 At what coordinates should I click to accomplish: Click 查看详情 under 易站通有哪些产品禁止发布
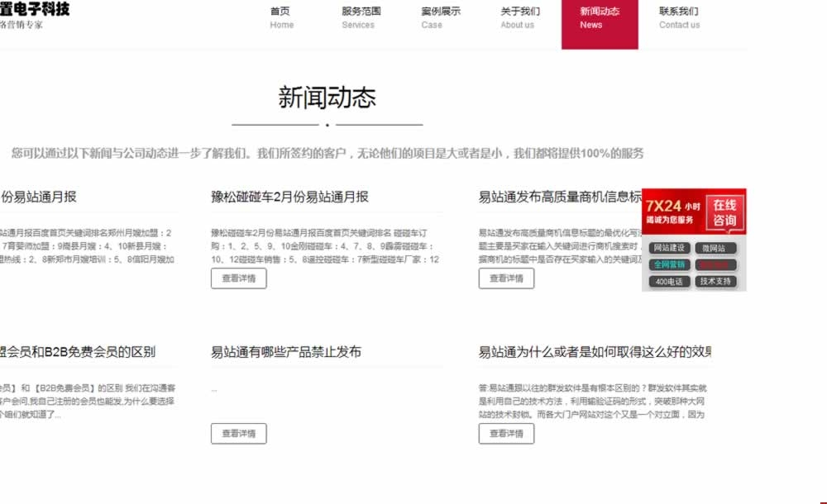pyautogui.click(x=238, y=434)
